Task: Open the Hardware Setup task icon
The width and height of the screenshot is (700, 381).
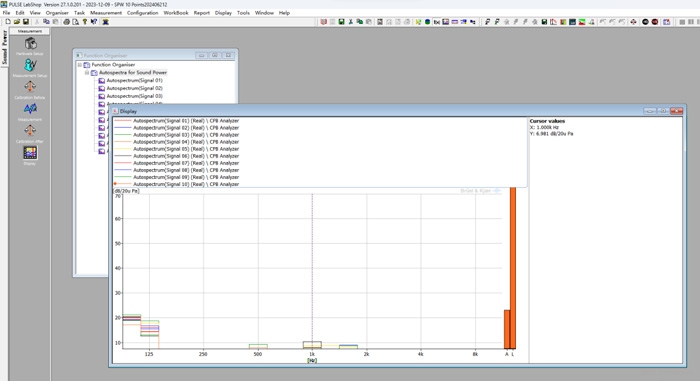Action: point(30,44)
